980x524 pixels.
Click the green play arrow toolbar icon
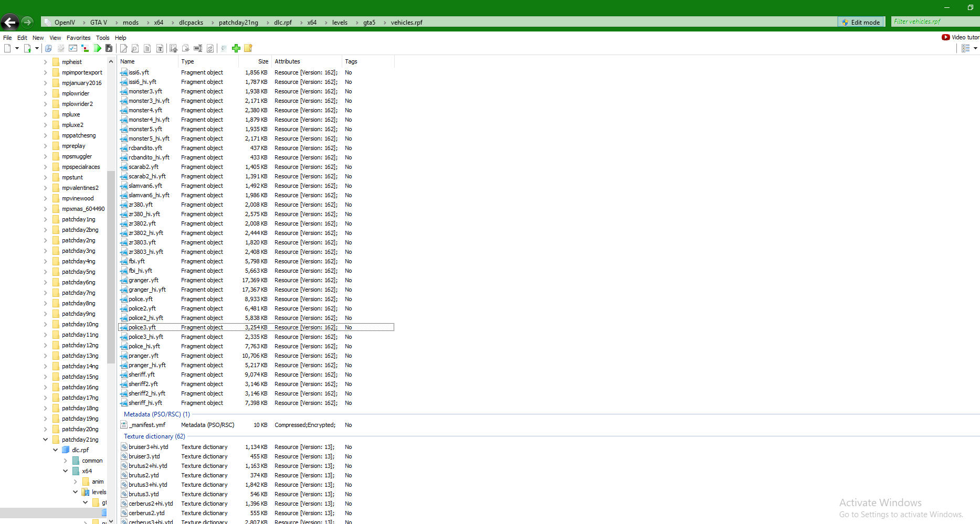[x=97, y=48]
